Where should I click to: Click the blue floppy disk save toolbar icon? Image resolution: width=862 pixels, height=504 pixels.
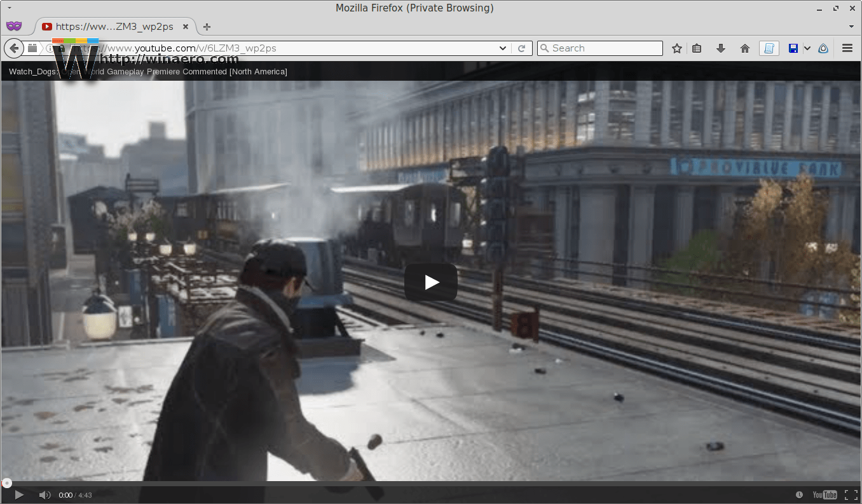795,48
